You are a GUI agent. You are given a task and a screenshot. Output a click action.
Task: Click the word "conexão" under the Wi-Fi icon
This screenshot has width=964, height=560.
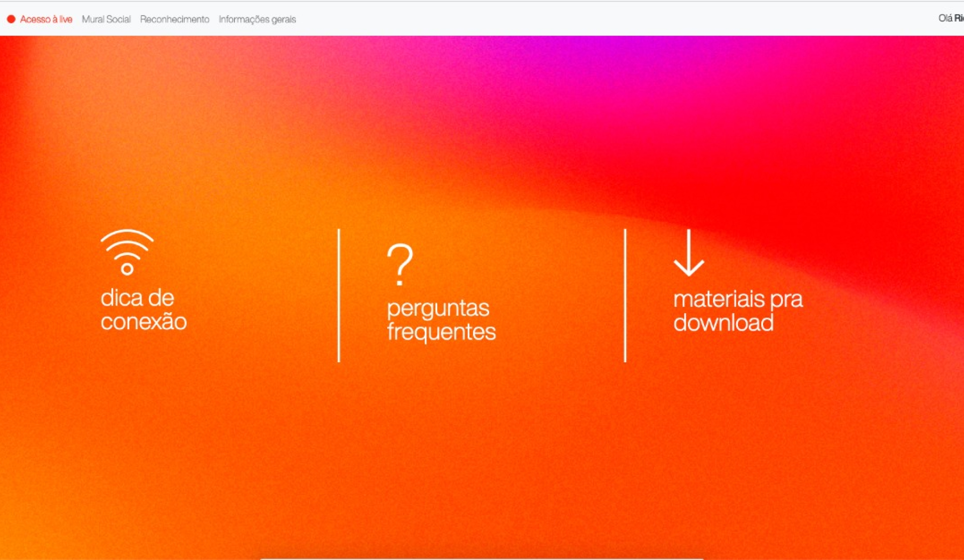pos(144,322)
